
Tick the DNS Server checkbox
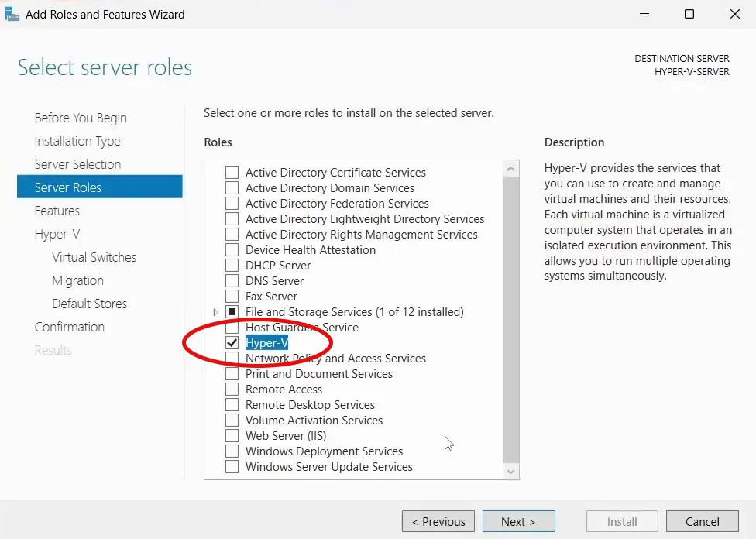click(x=232, y=280)
